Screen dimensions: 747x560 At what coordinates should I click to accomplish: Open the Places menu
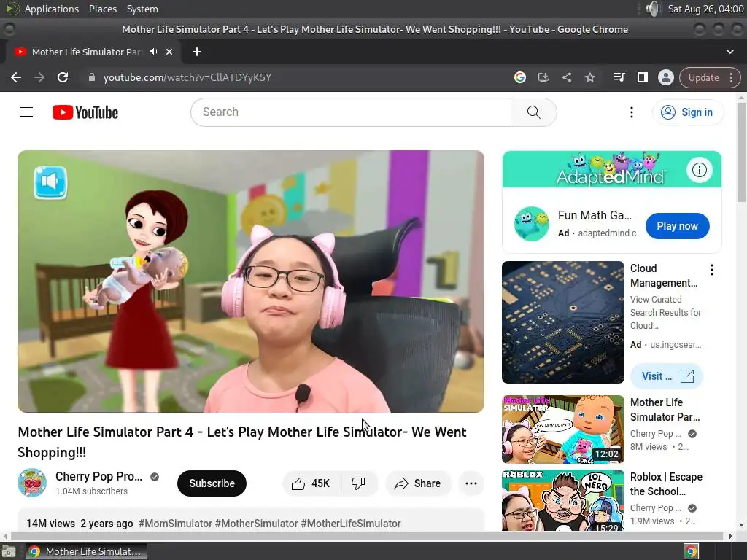click(102, 9)
